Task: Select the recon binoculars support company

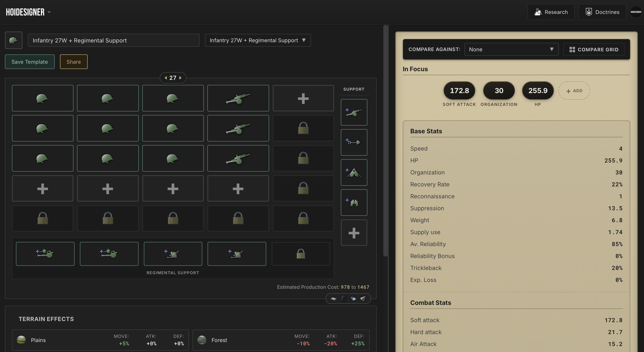Action: [x=354, y=203]
